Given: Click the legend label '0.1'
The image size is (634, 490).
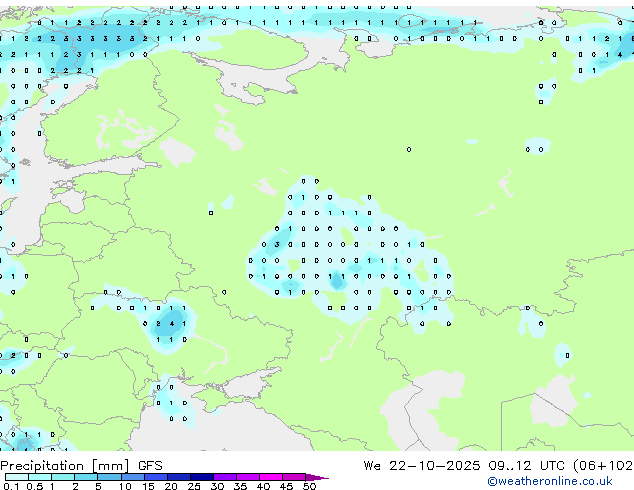Looking at the screenshot, I should tap(11, 486).
